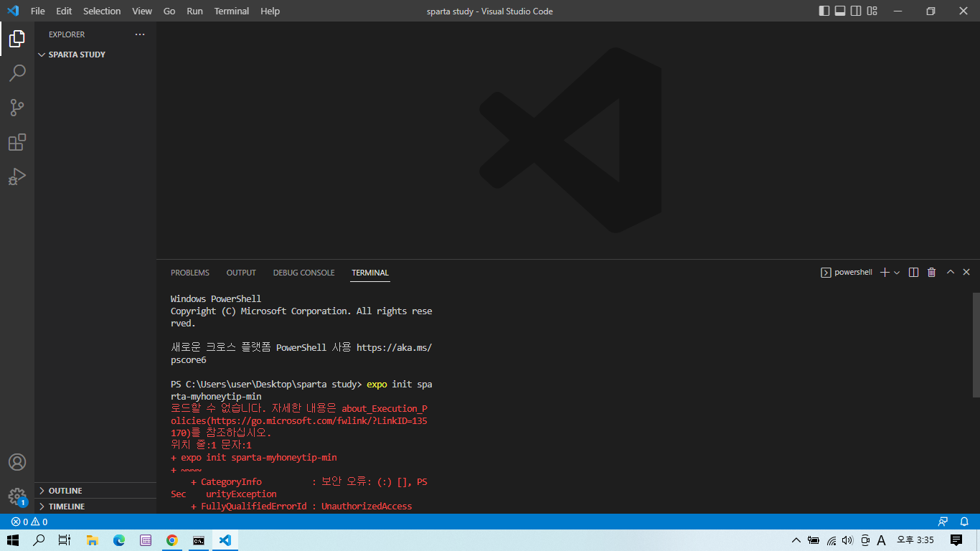Open the Edit menu
This screenshot has width=980, height=551.
pos(64,11)
